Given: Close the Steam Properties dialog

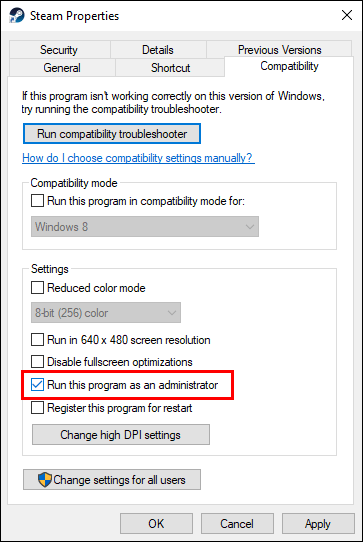Looking at the screenshot, I should [x=347, y=15].
